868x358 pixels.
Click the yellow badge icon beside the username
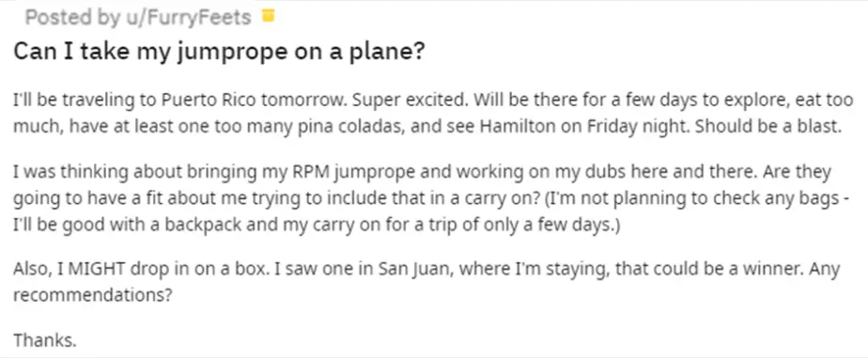pyautogui.click(x=268, y=16)
